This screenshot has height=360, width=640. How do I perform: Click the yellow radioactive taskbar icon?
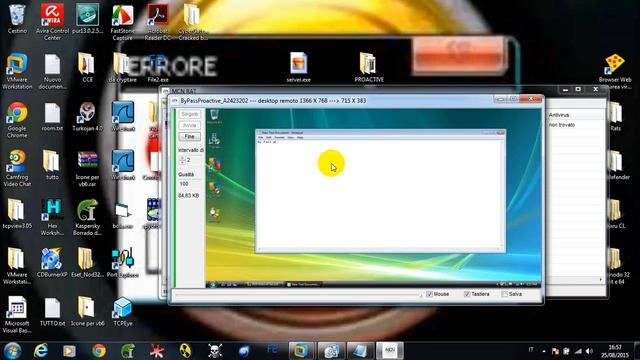(x=186, y=351)
